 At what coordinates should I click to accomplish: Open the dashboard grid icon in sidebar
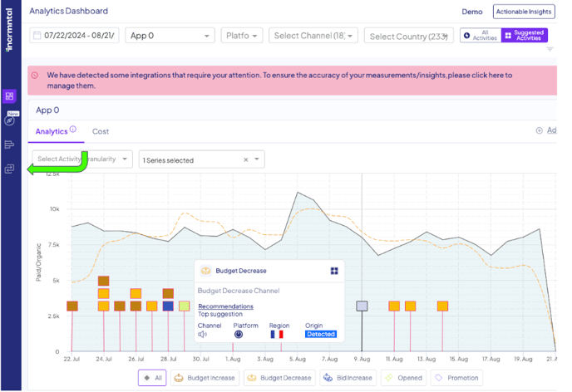coord(9,96)
